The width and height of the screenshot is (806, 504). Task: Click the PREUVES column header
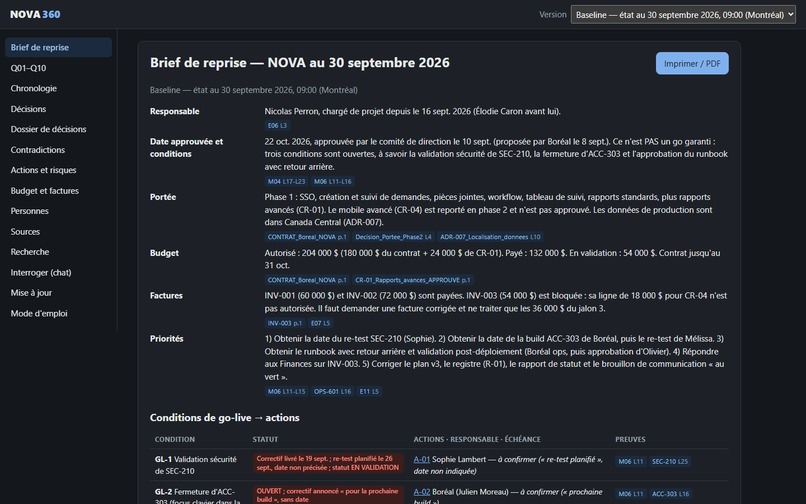click(630, 439)
